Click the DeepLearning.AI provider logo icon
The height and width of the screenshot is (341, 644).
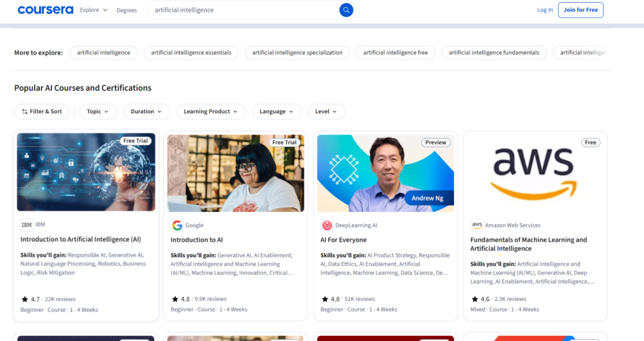[327, 225]
